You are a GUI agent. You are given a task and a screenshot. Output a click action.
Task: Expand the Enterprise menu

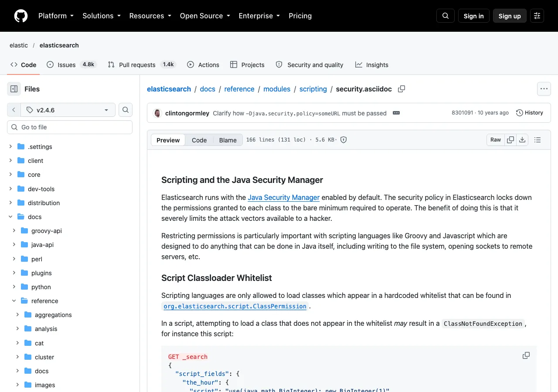259,16
